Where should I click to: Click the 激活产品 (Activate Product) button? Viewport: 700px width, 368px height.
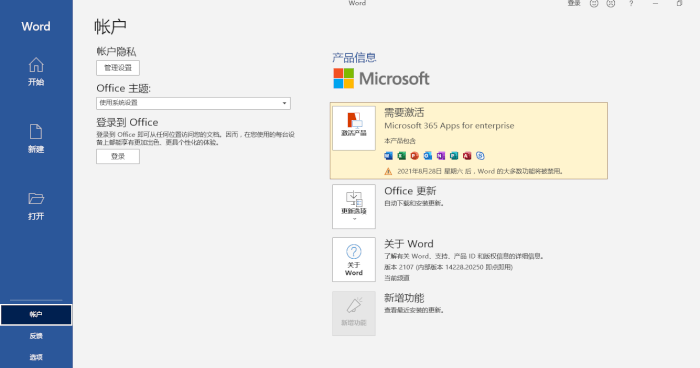pos(354,128)
